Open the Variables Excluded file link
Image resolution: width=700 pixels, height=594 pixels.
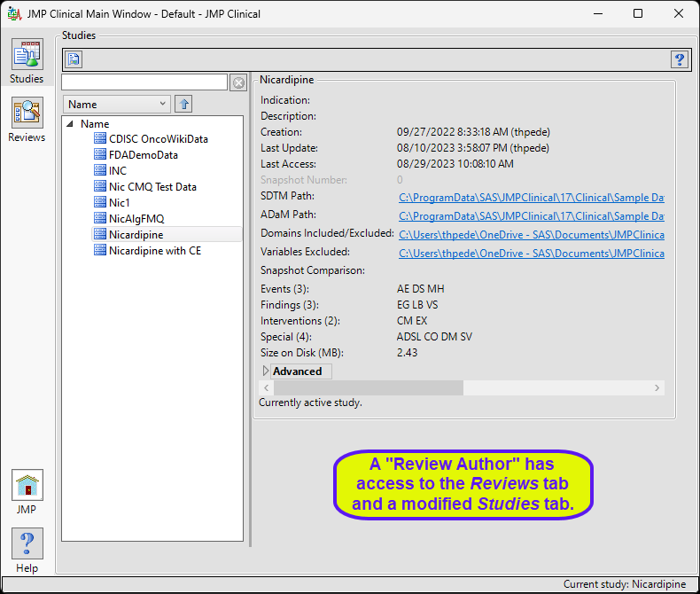click(532, 254)
